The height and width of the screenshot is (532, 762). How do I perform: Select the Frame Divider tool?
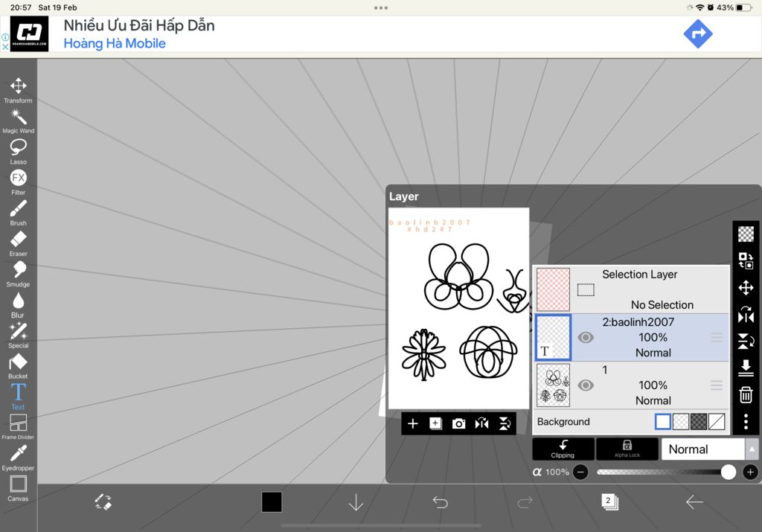click(18, 426)
